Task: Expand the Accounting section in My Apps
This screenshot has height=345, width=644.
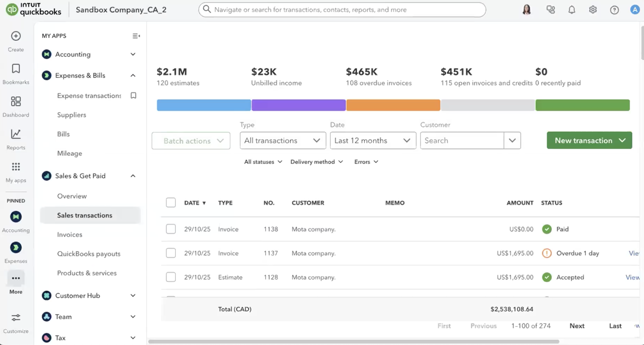Action: point(133,54)
